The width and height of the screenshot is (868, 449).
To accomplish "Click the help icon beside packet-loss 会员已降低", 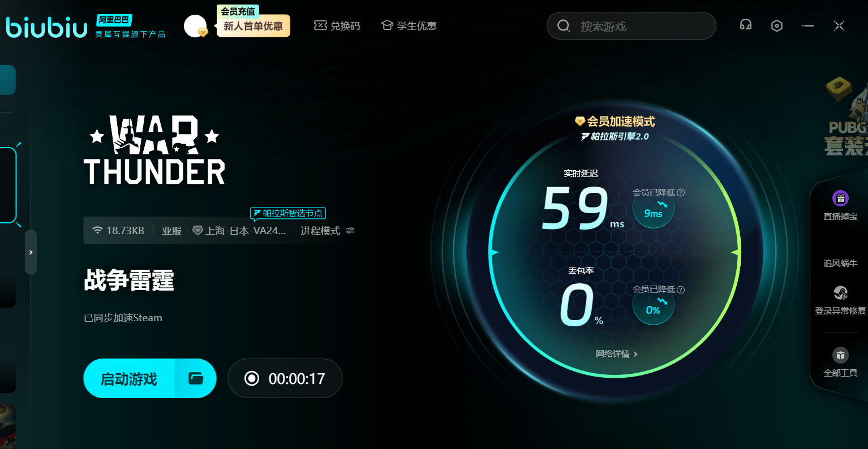I will point(681,289).
